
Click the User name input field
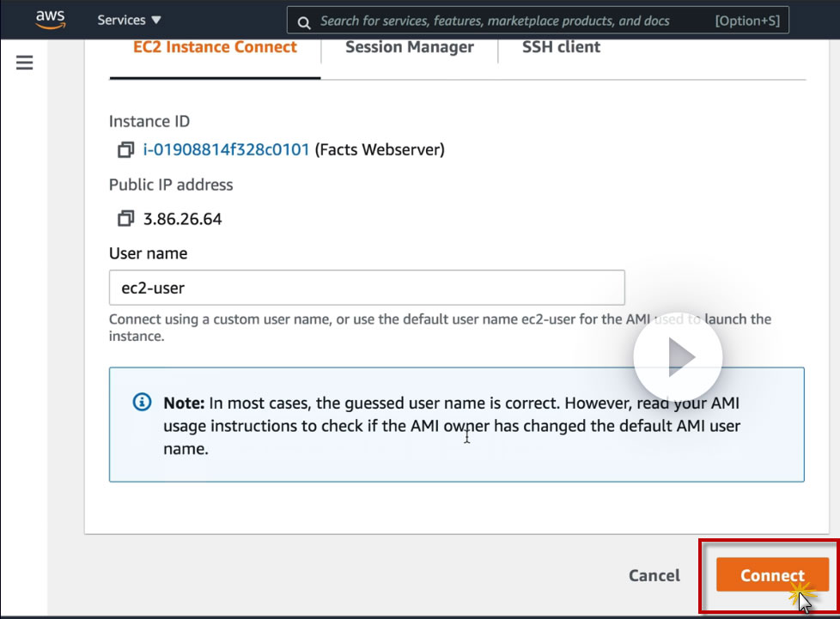point(367,288)
